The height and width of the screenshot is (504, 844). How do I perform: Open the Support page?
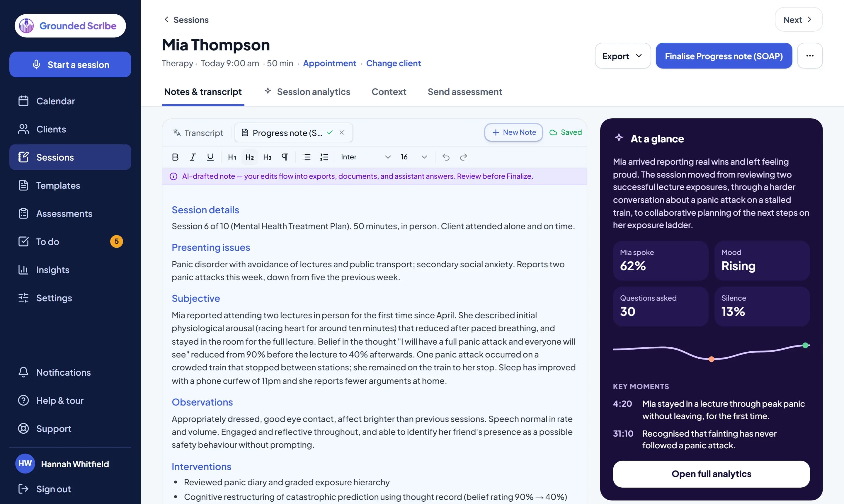pos(70,429)
